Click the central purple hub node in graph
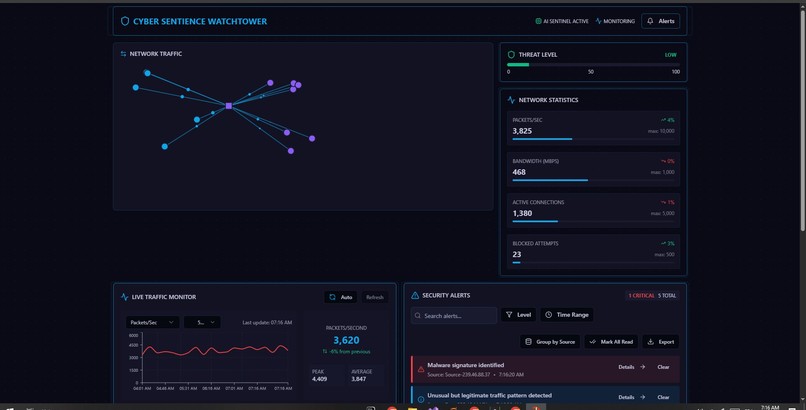 point(229,106)
